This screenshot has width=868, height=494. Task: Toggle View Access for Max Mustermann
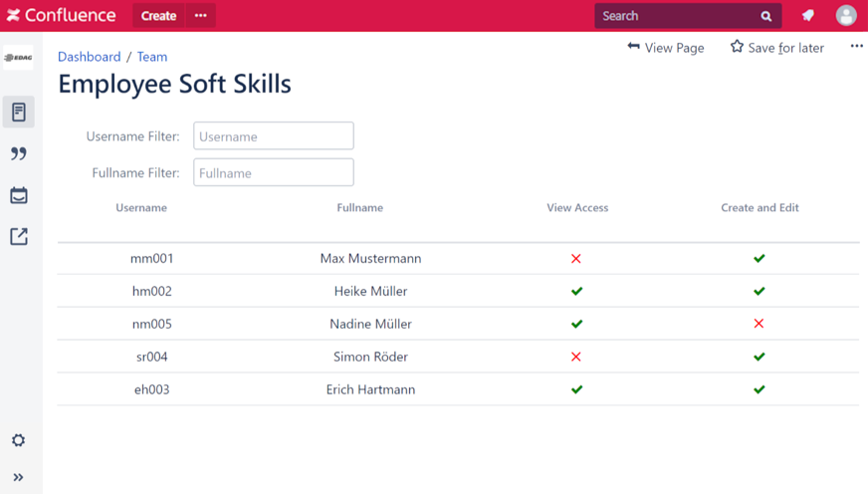[576, 259]
